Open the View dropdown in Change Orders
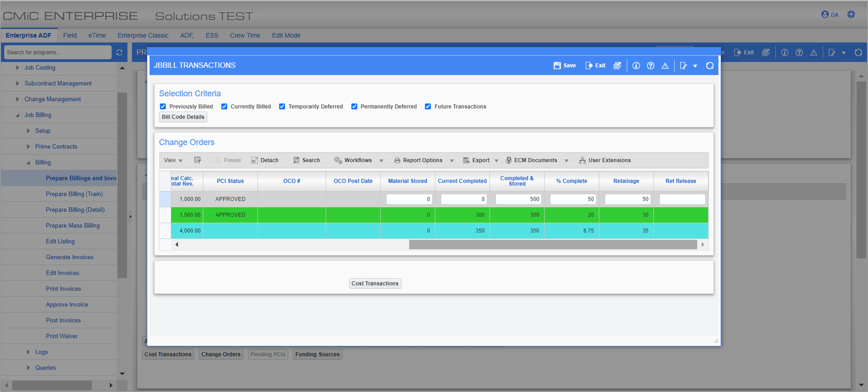Image resolution: width=868 pixels, height=392 pixels. [x=173, y=160]
